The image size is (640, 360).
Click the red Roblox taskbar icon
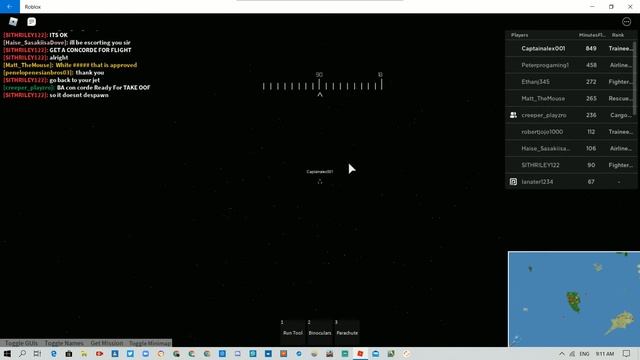point(360,353)
